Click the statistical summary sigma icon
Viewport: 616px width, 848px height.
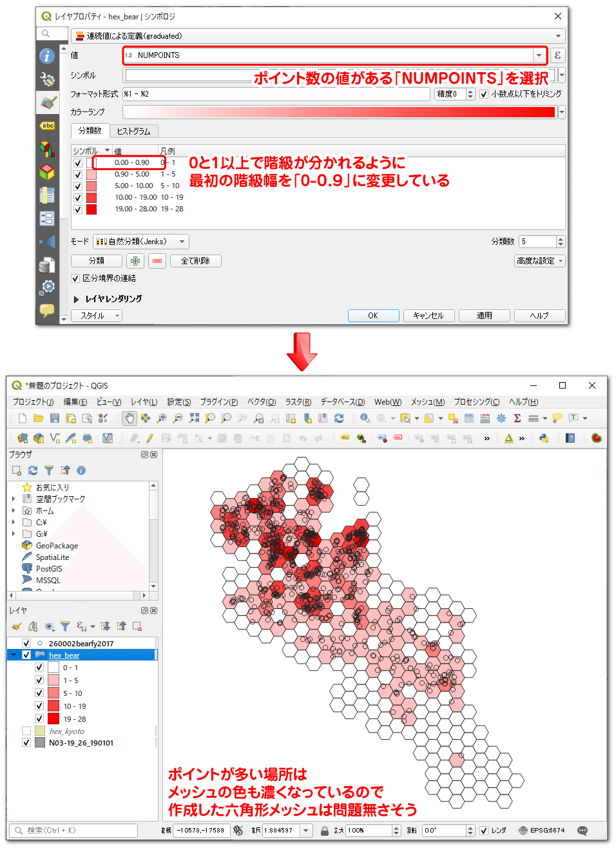point(517,418)
